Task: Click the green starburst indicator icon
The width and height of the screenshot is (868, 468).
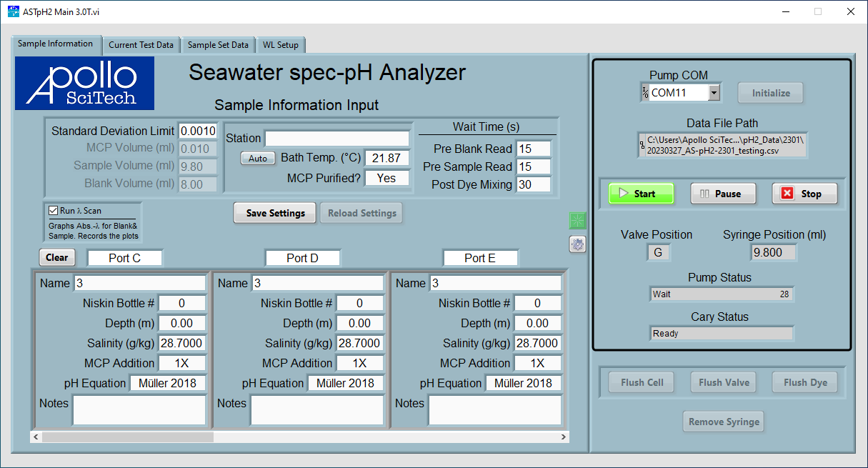Action: coord(577,221)
